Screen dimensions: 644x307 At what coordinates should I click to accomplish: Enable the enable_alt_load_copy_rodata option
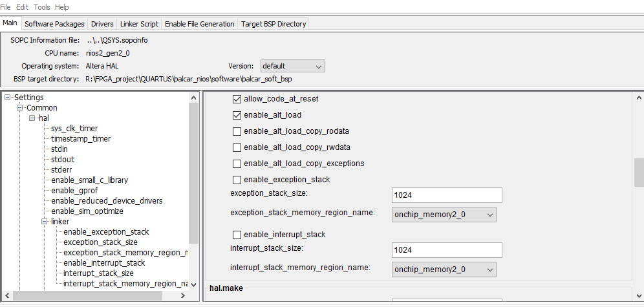237,131
